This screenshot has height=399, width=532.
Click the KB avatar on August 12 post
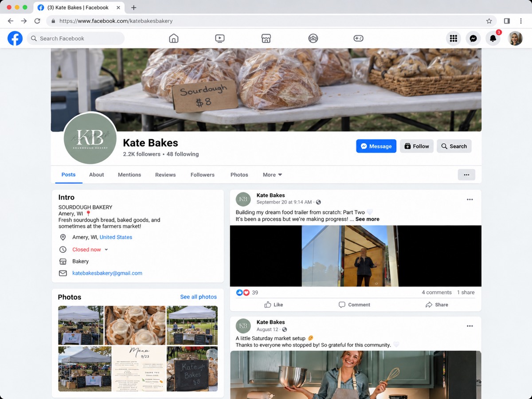click(243, 326)
